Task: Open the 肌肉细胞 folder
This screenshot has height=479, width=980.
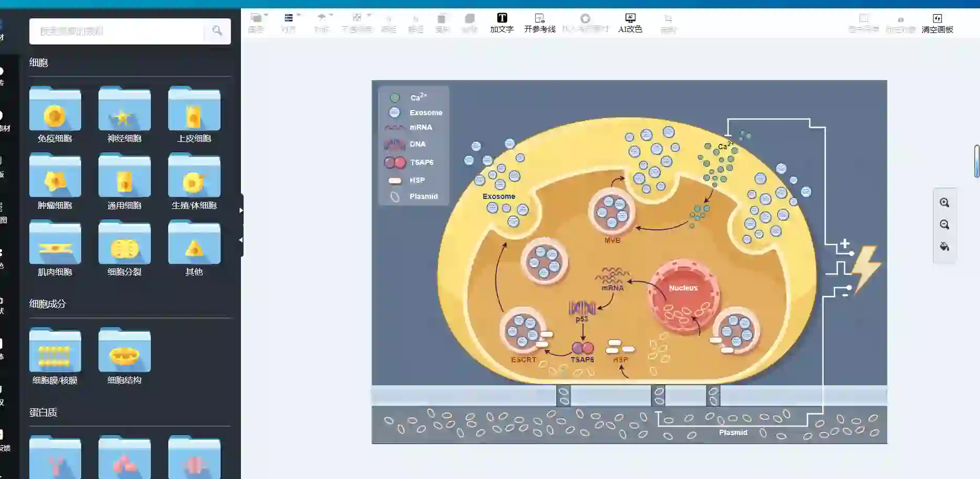Action: (x=55, y=248)
